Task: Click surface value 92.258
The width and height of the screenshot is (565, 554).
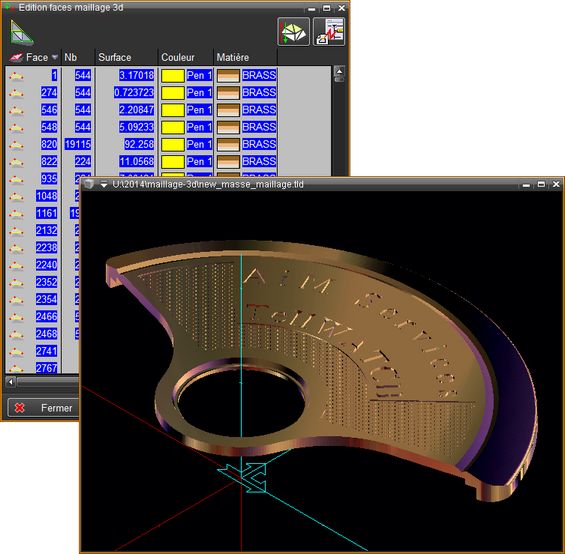Action: point(139,145)
